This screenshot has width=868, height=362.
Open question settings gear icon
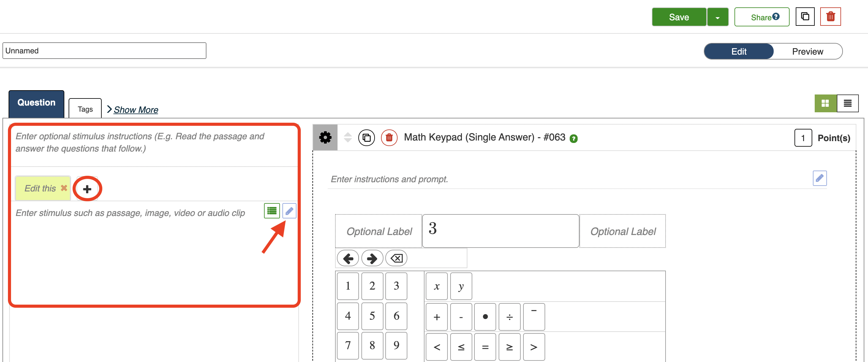(325, 137)
